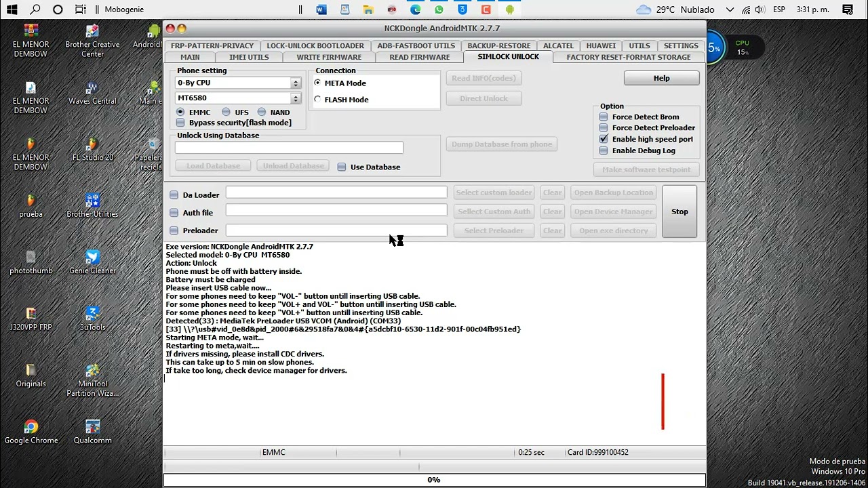Open Windows Search from the taskbar
868x488 pixels.
pyautogui.click(x=35, y=9)
